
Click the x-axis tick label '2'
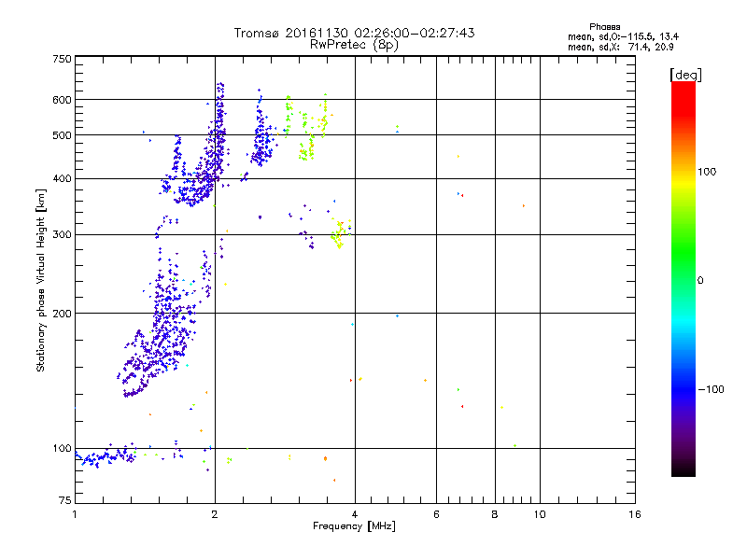(215, 514)
